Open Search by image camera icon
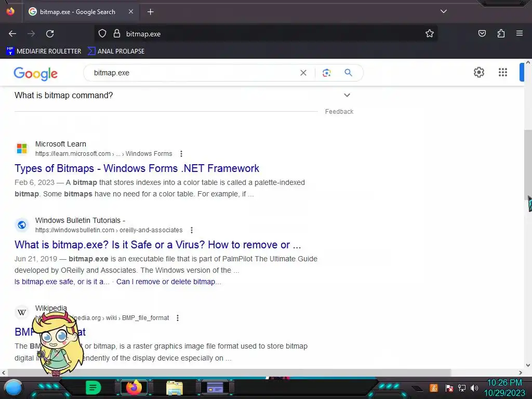 (x=326, y=73)
